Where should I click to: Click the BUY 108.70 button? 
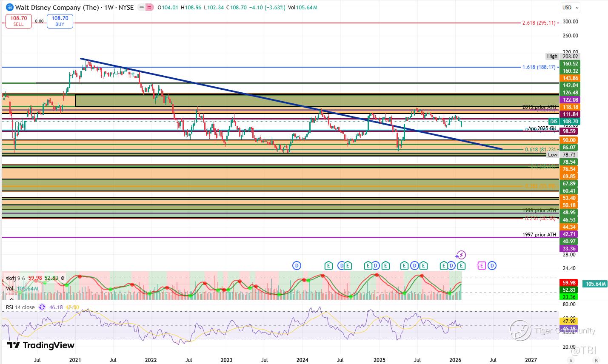(x=60, y=21)
